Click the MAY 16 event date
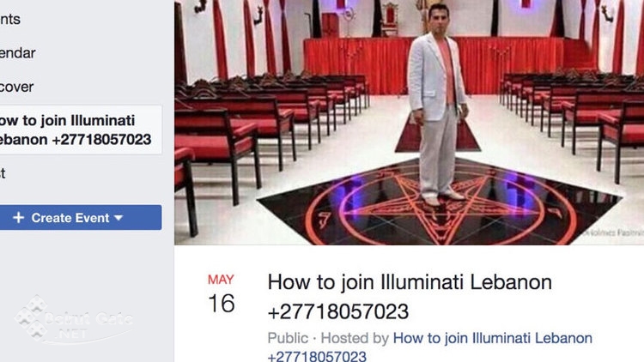Screen dimensions: 644x362 pyautogui.click(x=222, y=294)
